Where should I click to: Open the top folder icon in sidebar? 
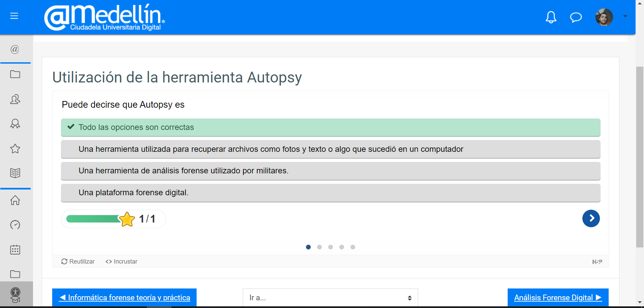click(x=15, y=74)
